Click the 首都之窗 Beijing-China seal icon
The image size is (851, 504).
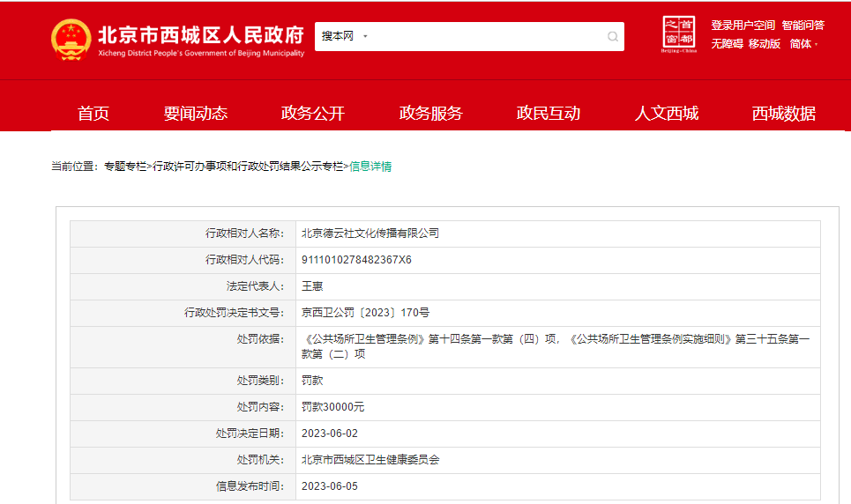(678, 35)
